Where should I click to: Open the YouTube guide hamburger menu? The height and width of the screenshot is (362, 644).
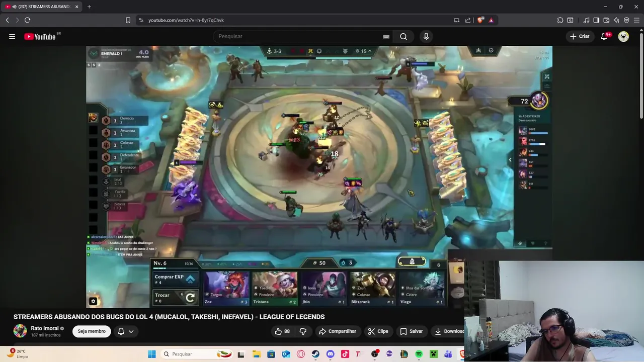pos(12,36)
